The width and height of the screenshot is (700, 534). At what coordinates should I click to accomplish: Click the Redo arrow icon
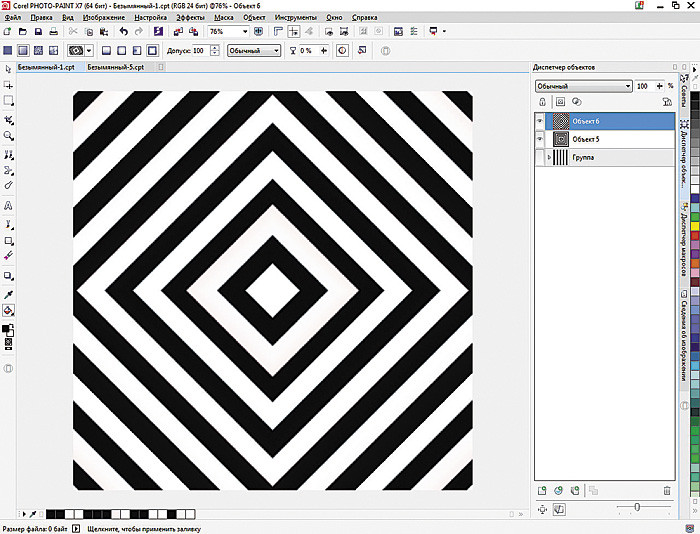pos(139,32)
